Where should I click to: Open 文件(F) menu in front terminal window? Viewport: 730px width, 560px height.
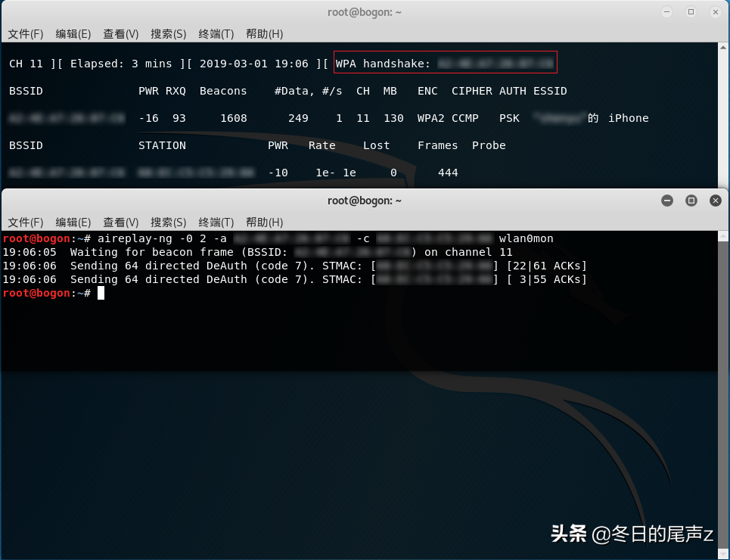[26, 222]
